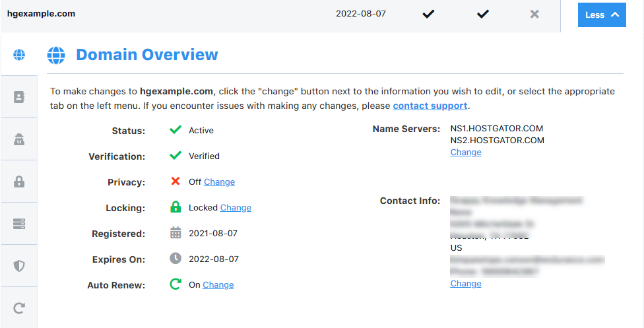Click the second black checkmark in hgexample.com row
Image resolution: width=644 pixels, height=328 pixels.
(x=482, y=15)
